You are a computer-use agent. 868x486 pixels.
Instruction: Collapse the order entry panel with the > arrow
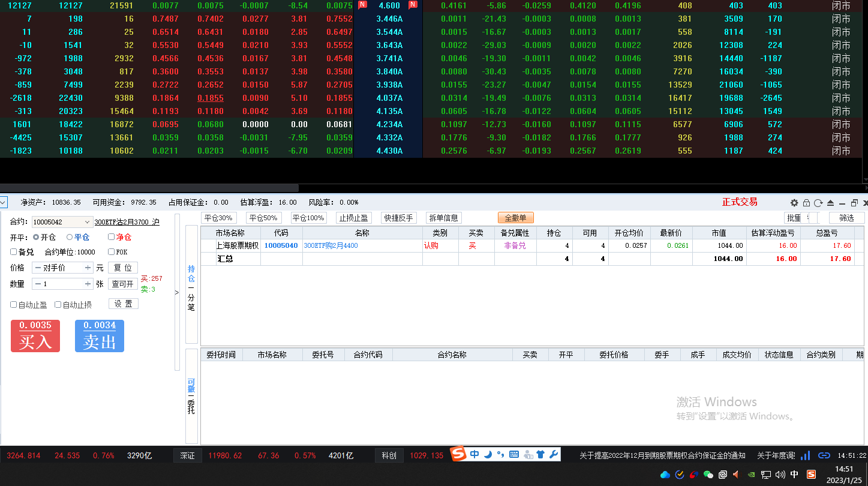[176, 292]
